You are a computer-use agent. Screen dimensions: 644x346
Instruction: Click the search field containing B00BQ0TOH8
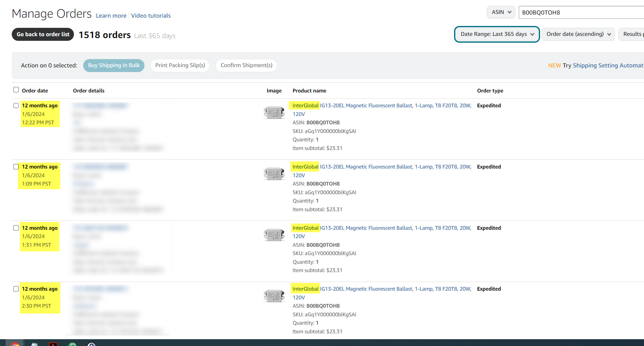point(581,12)
